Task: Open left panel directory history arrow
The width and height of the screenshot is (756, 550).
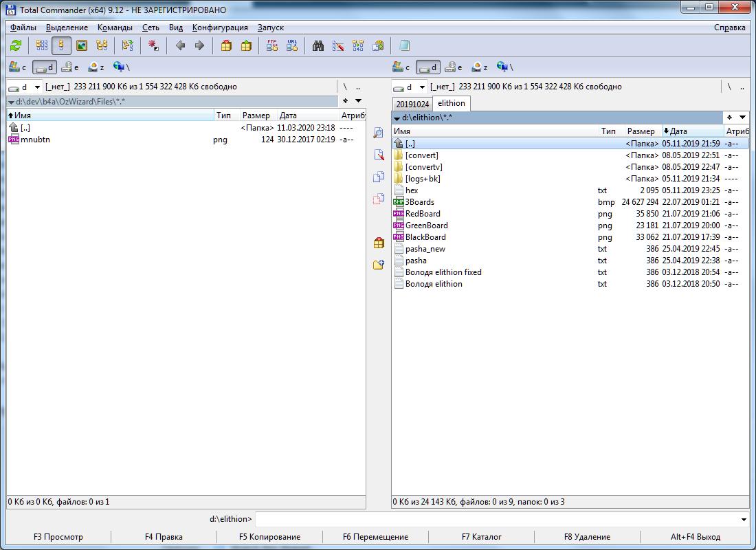Action: click(x=358, y=101)
